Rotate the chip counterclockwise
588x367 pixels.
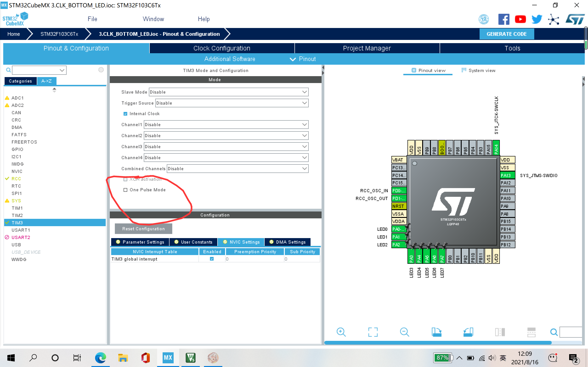(468, 332)
